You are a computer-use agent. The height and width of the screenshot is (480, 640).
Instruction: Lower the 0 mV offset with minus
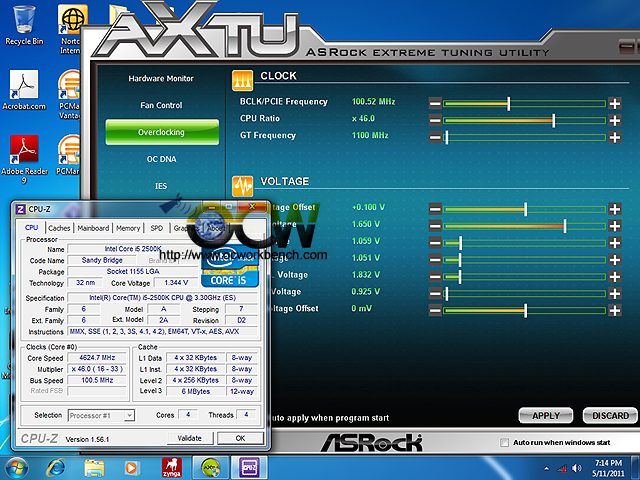pos(435,311)
